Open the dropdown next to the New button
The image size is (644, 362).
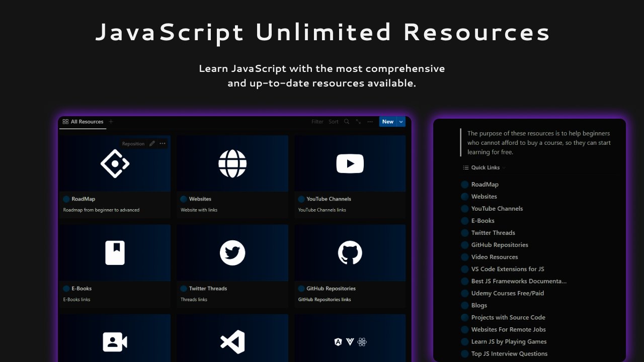(400, 122)
